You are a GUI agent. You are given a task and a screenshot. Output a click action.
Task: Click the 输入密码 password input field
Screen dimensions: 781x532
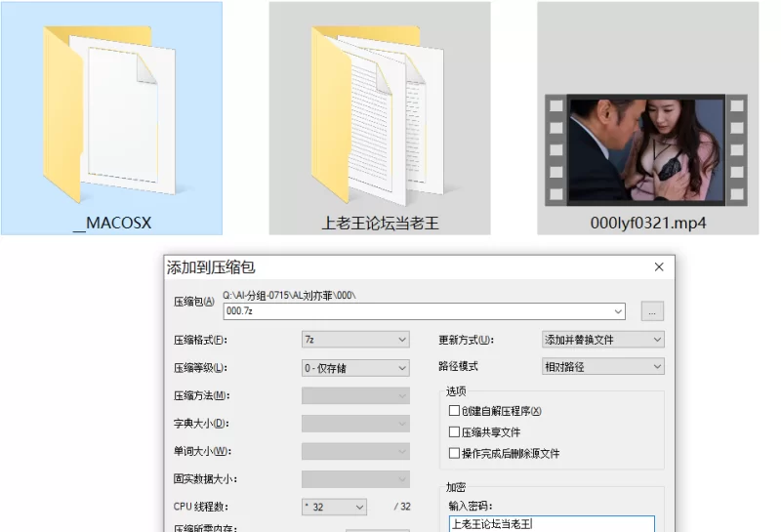pyautogui.click(x=552, y=524)
